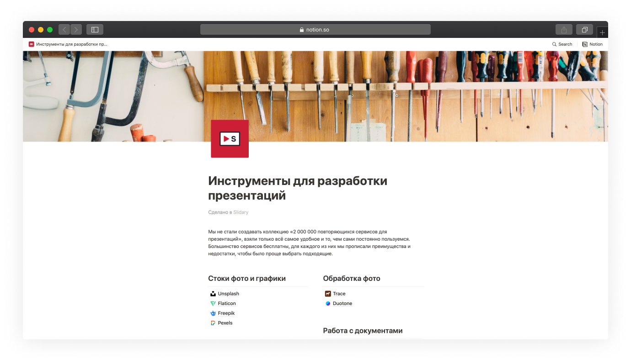The width and height of the screenshot is (631, 364).
Task: Open the Pexels page link
Action: [x=225, y=323]
